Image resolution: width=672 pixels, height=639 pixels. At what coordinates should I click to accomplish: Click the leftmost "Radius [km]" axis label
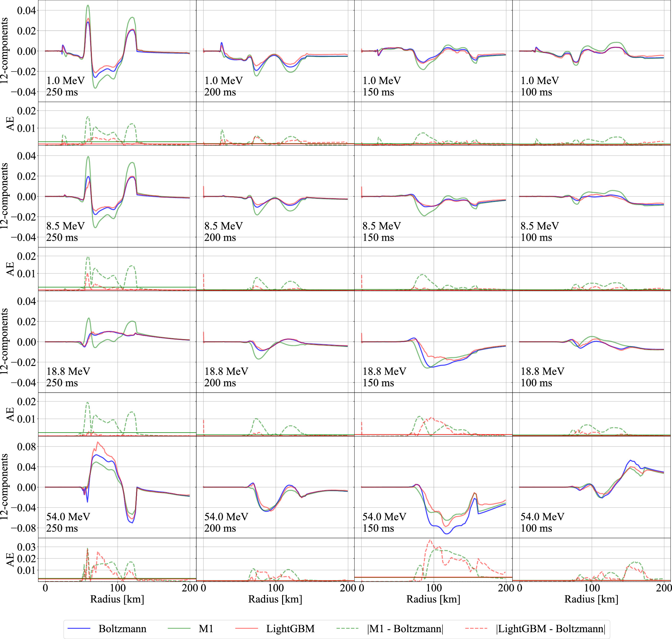(117, 599)
